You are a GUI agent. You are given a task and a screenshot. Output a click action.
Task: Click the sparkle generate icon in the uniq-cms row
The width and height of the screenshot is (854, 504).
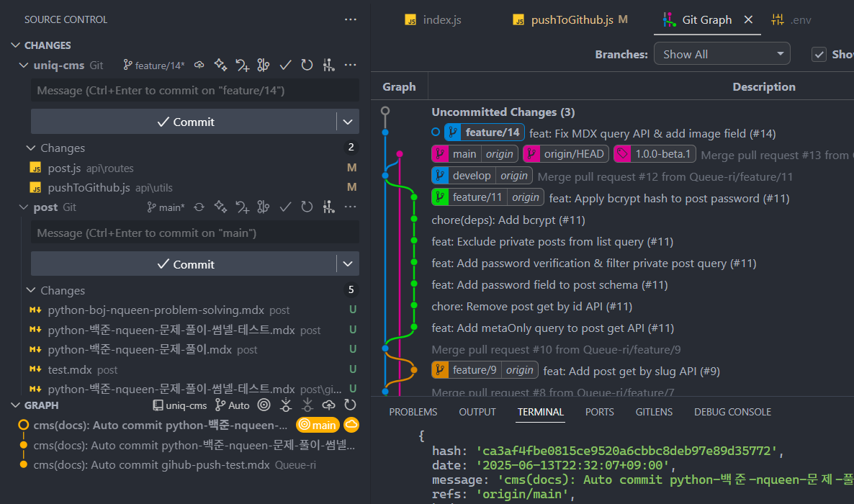point(220,66)
